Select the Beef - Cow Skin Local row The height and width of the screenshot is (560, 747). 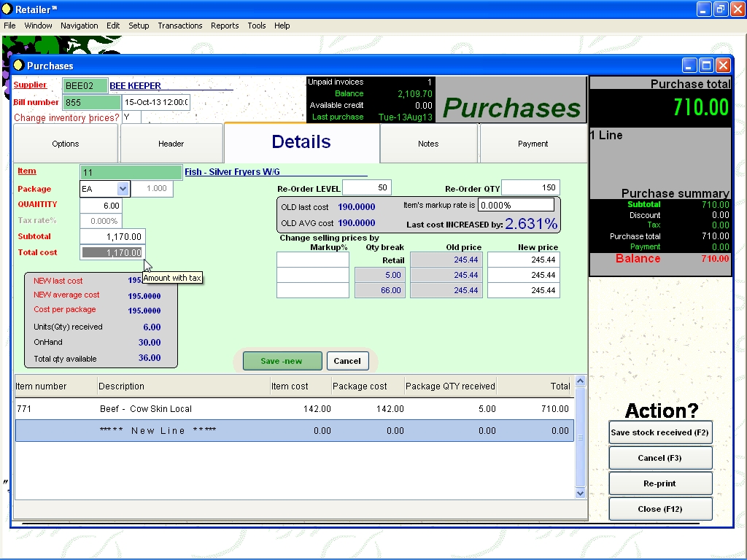146,409
